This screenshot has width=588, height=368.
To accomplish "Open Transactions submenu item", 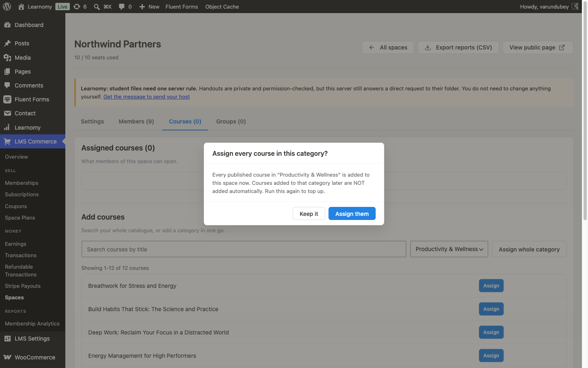I will pos(21,255).
